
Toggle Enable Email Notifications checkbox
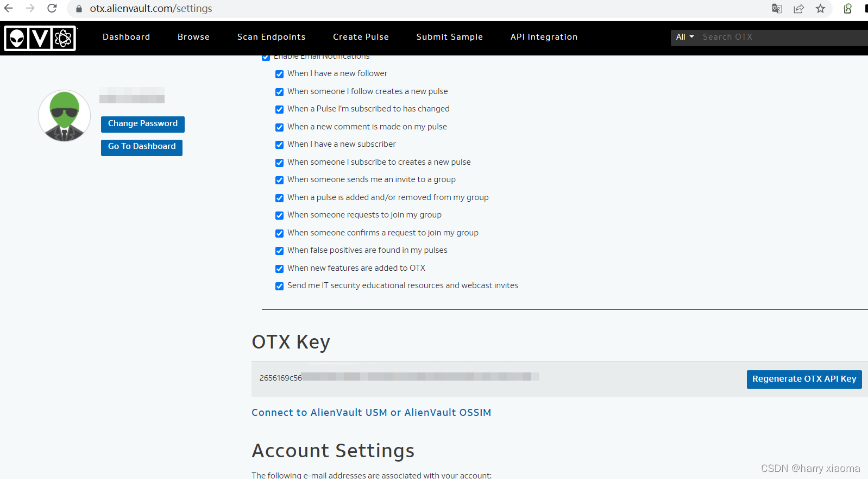click(266, 57)
